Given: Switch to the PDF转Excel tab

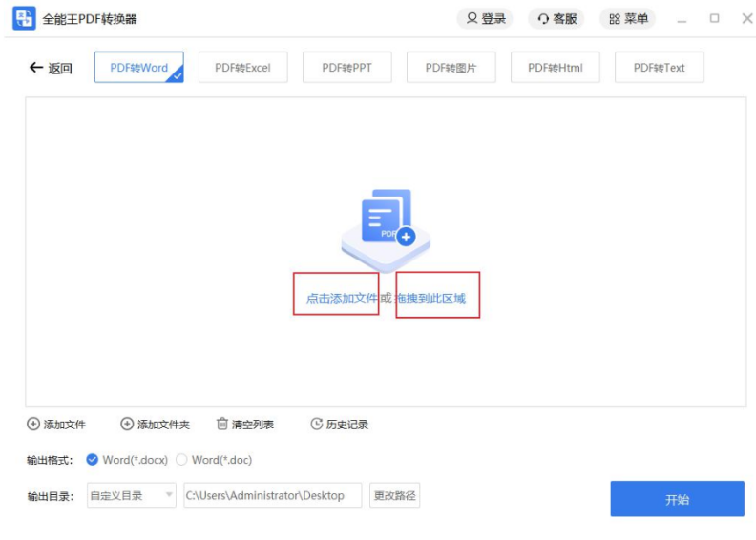Looking at the screenshot, I should [242, 68].
